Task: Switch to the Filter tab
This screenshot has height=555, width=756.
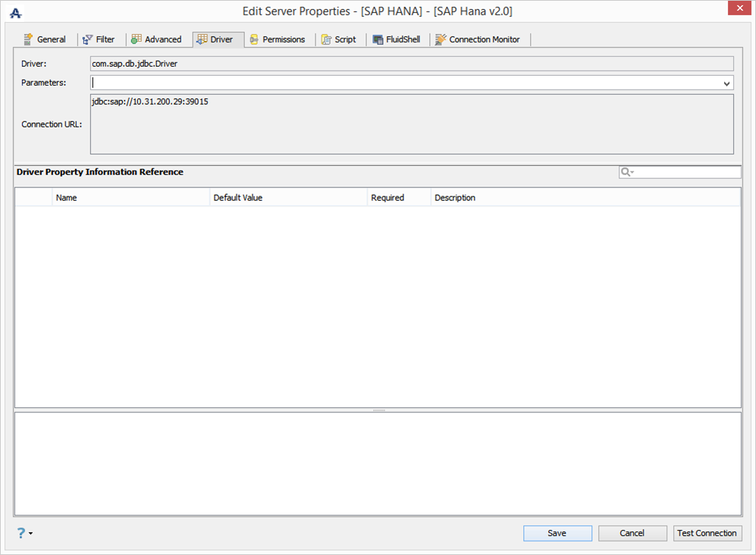Action: click(x=99, y=39)
